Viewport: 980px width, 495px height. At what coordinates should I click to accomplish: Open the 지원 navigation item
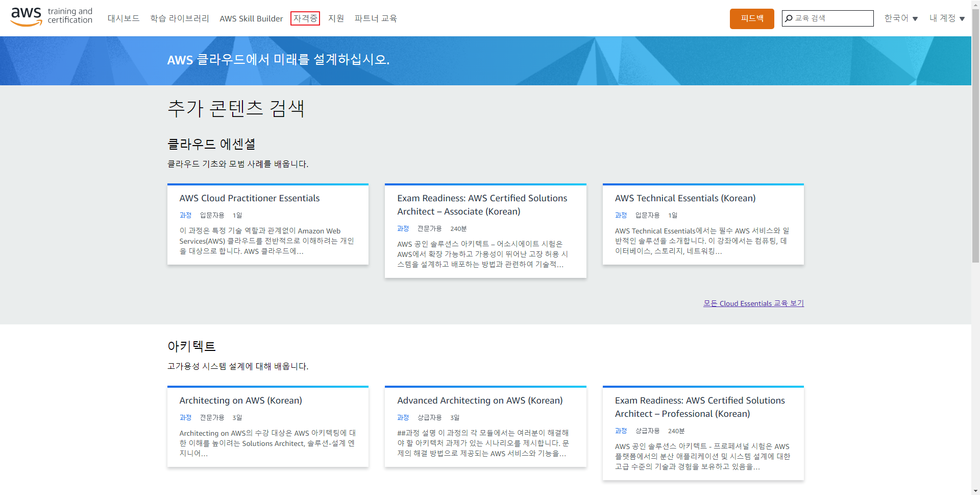pyautogui.click(x=336, y=18)
